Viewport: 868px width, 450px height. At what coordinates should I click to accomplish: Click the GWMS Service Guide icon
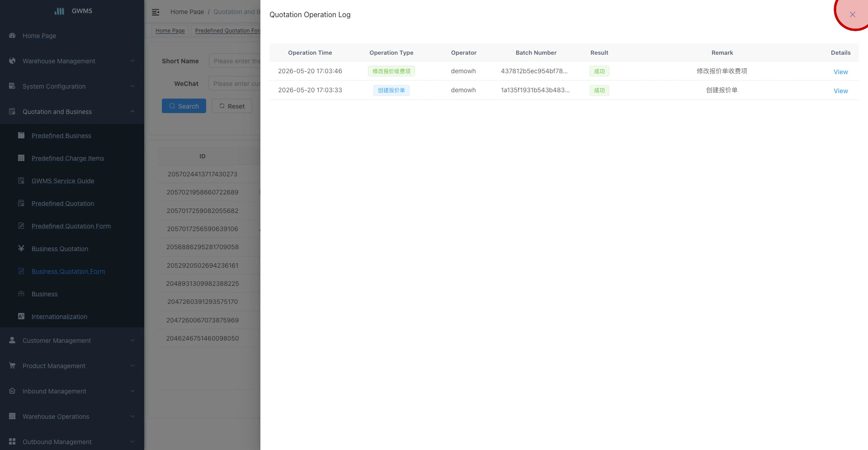(x=21, y=180)
